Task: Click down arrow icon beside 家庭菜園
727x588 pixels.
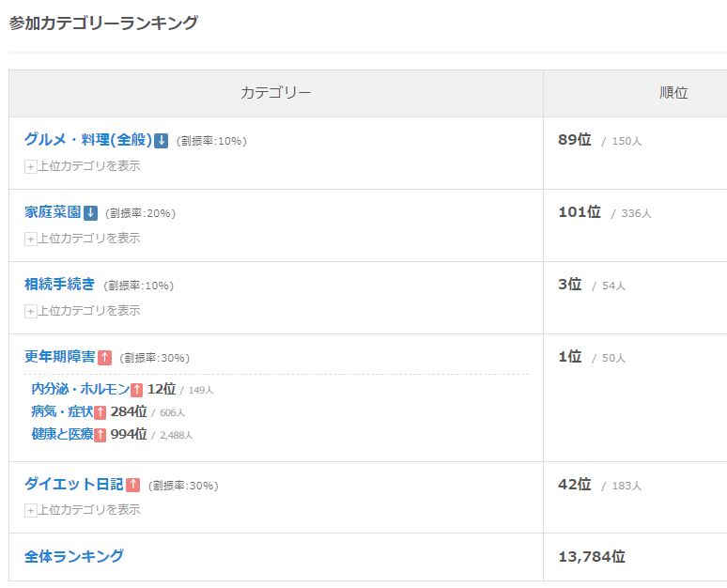Action: tap(90, 213)
